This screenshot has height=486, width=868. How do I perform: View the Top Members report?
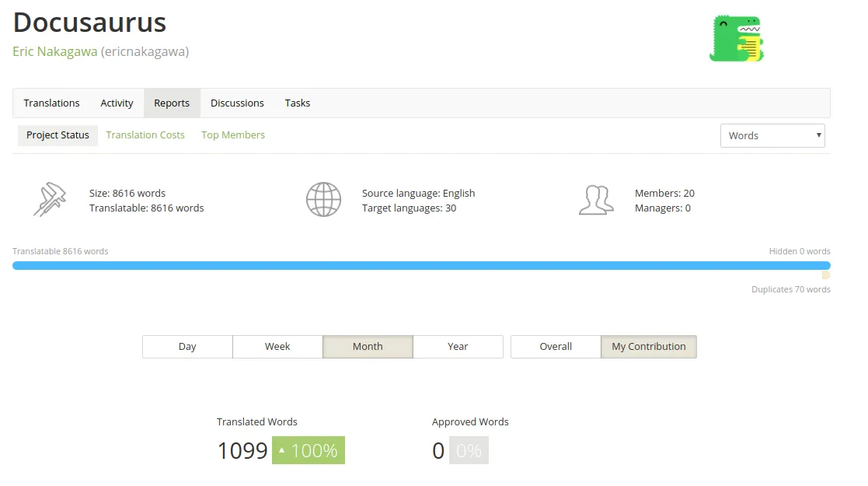coord(233,135)
